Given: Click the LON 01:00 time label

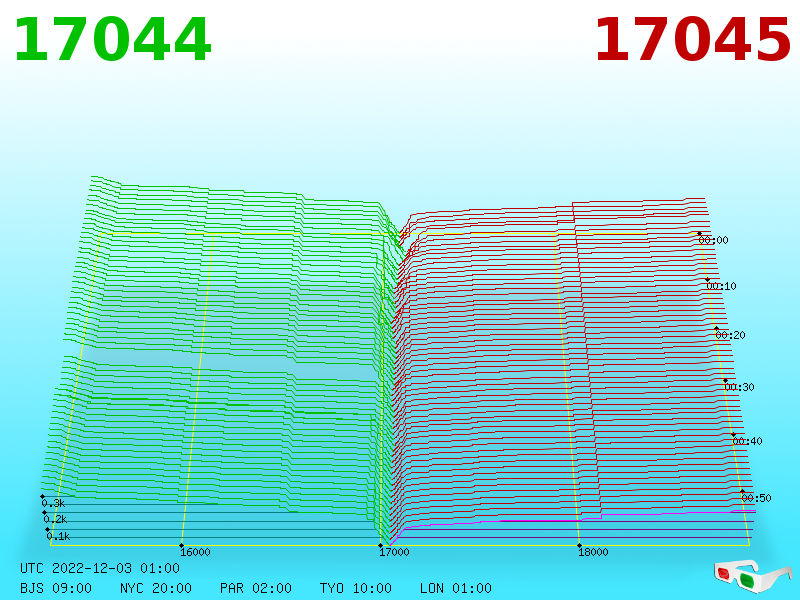Looking at the screenshot, I should coord(456,588).
